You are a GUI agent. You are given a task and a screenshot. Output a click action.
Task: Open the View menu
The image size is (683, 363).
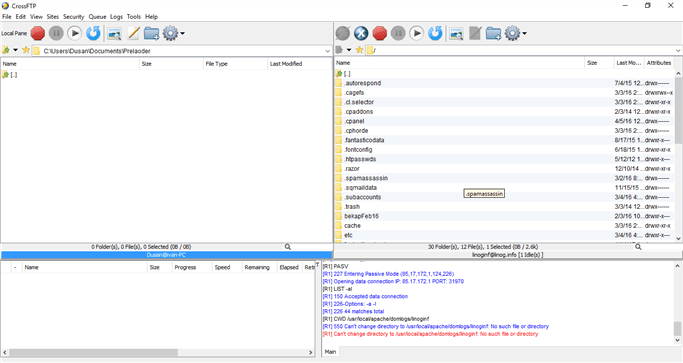36,17
